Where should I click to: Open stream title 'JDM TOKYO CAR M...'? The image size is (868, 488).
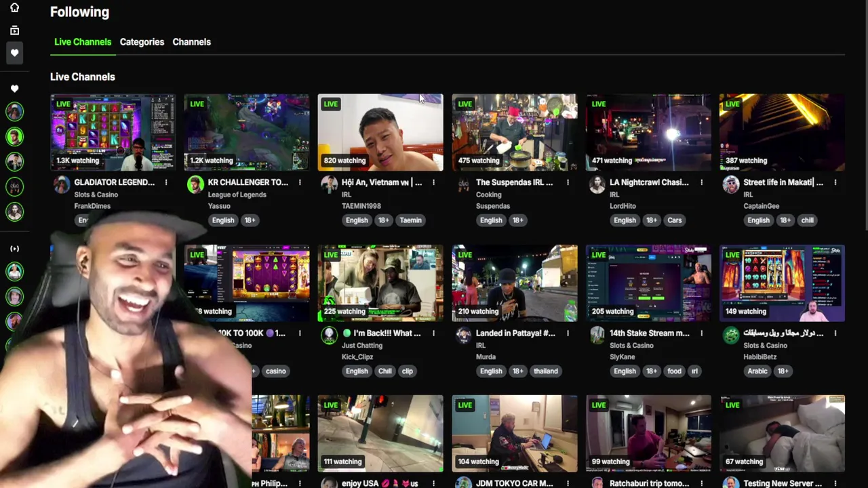pos(515,483)
